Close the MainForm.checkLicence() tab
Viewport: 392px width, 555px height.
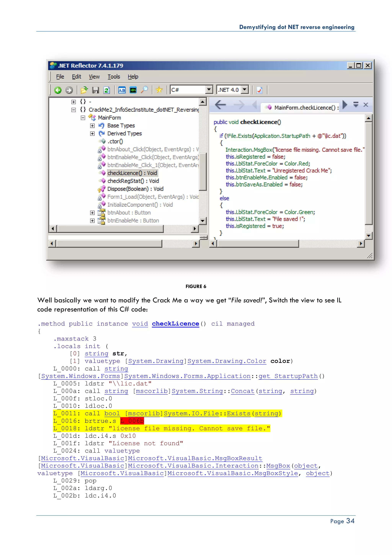point(366,105)
